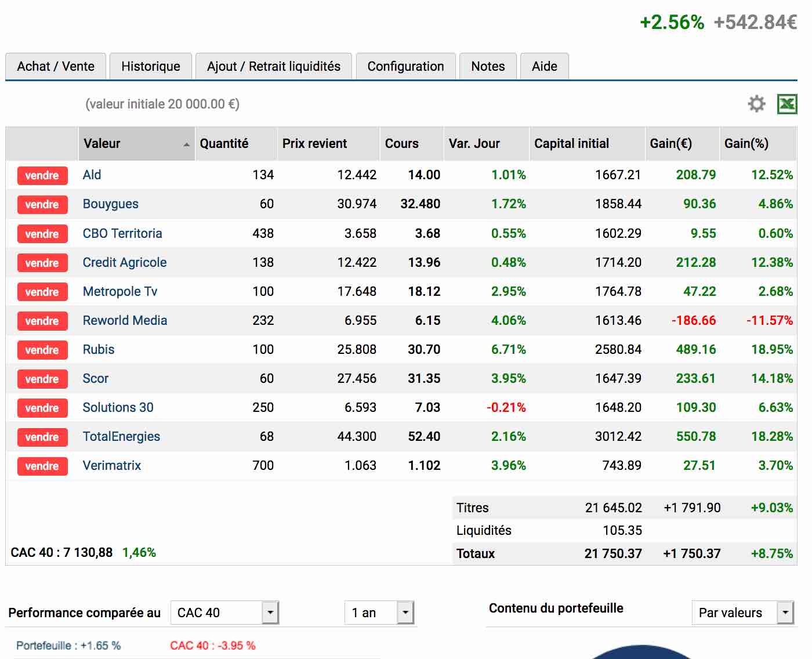Click Solutions 30 daily change -0.21%

pos(506,407)
